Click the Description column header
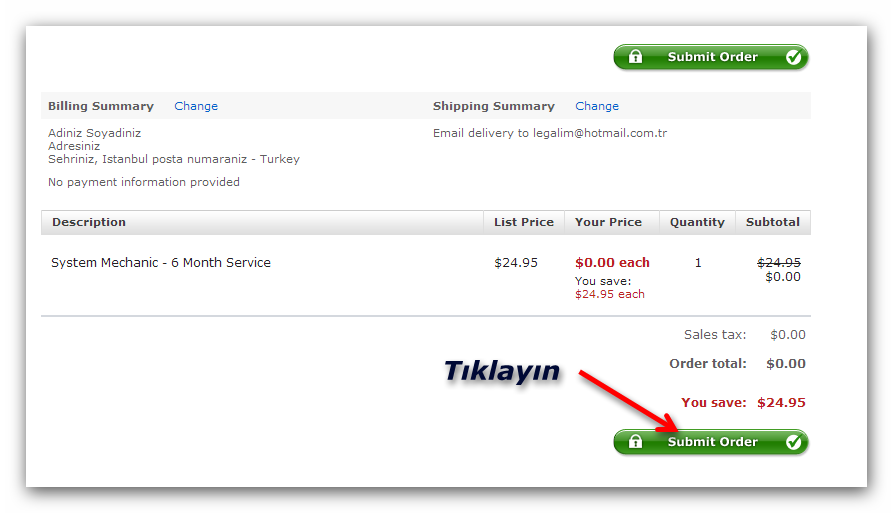Screen dimensions: 893x513 89,222
